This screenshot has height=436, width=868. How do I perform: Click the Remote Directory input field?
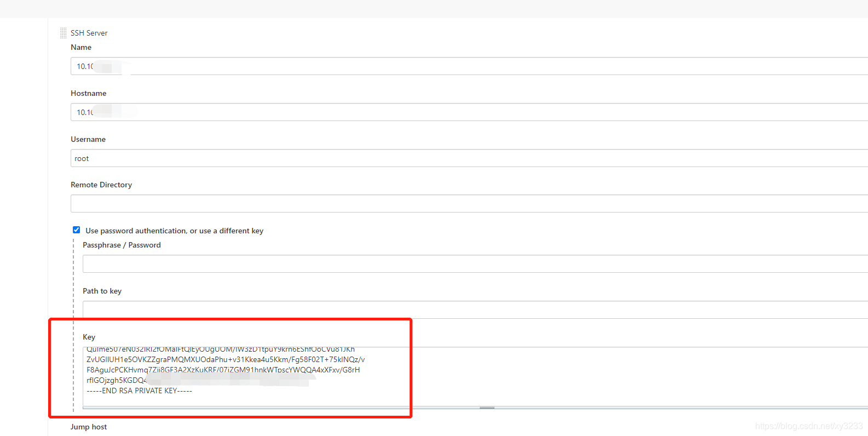click(x=469, y=204)
